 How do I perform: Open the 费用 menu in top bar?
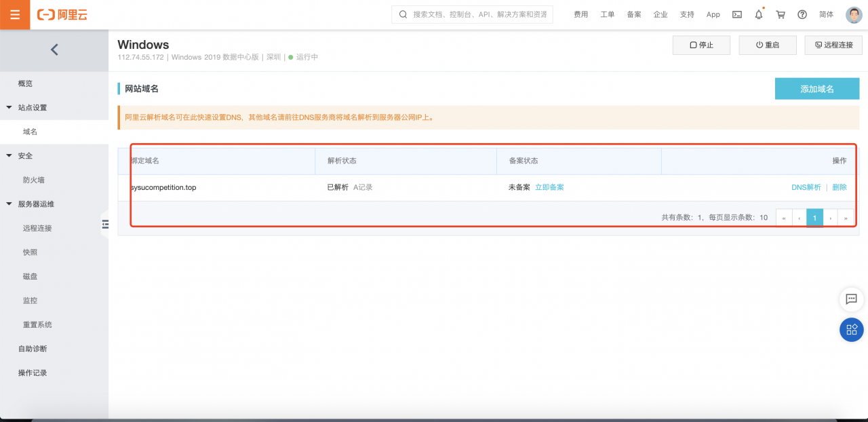click(x=580, y=14)
